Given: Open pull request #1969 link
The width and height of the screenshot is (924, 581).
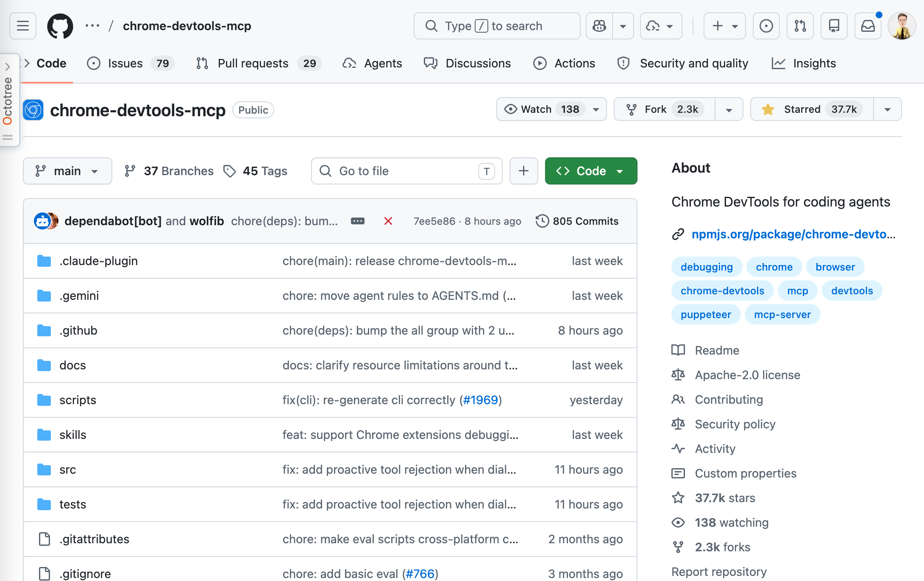Looking at the screenshot, I should pyautogui.click(x=481, y=400).
